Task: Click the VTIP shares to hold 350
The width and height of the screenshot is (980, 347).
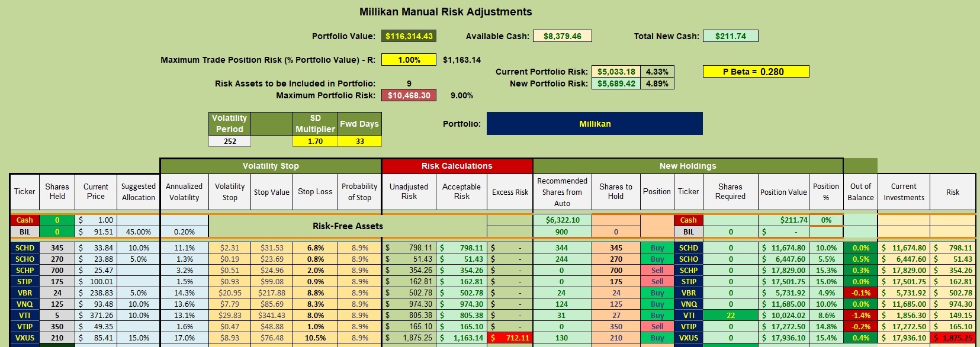Action: (x=616, y=327)
